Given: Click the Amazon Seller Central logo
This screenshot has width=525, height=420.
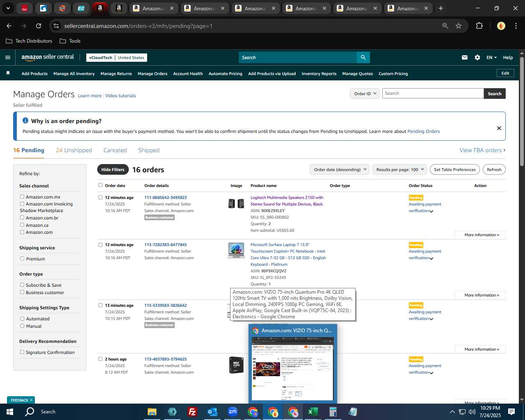Looking at the screenshot, I should click(48, 57).
